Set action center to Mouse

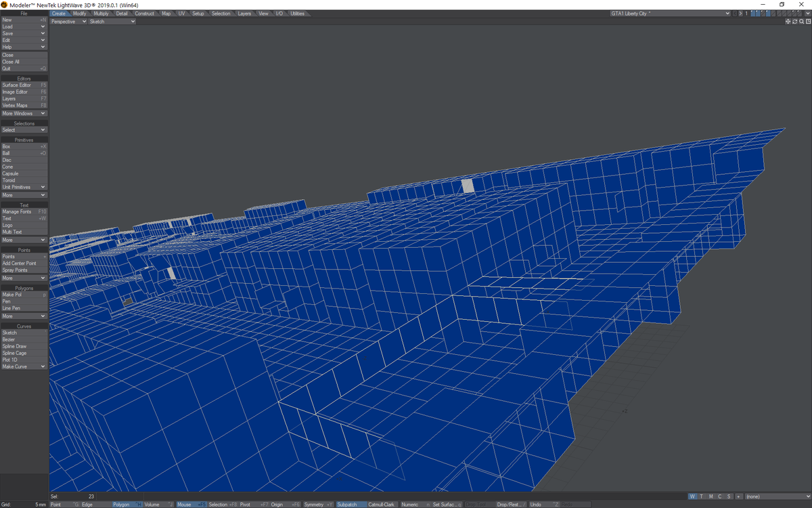[191, 505]
